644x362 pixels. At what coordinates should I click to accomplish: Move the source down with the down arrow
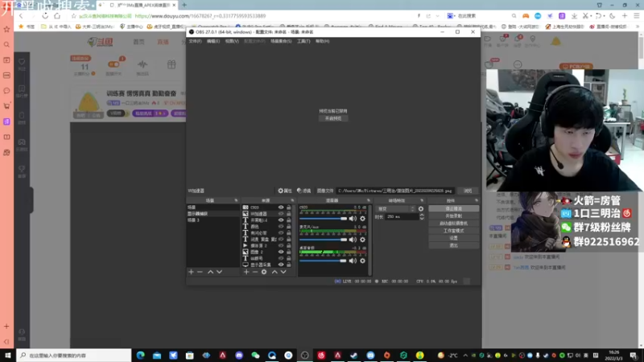283,272
